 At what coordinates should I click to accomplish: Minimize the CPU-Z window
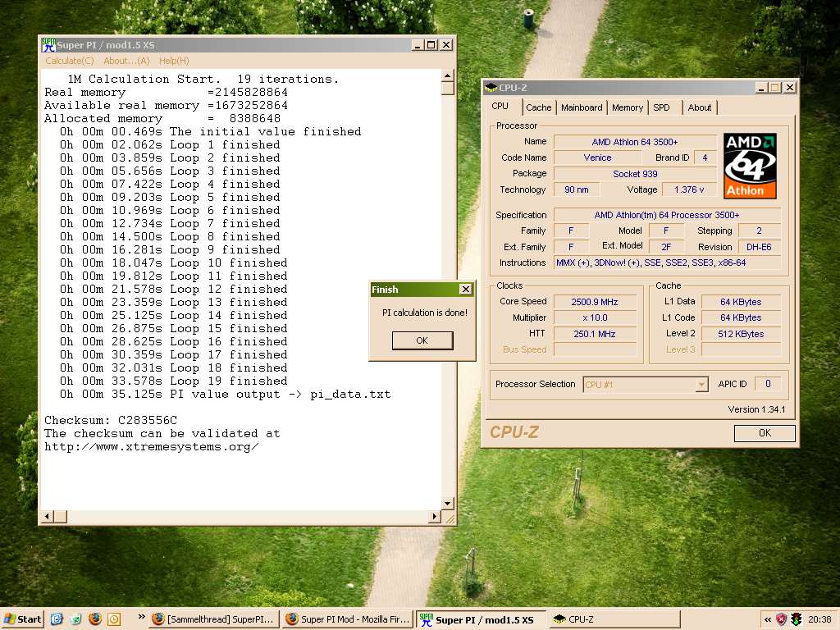click(762, 87)
